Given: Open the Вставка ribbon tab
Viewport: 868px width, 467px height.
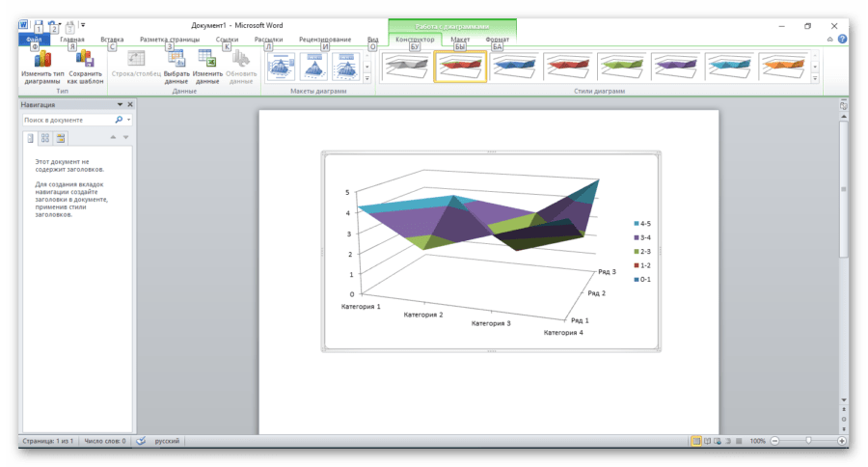Looking at the screenshot, I should click(112, 40).
